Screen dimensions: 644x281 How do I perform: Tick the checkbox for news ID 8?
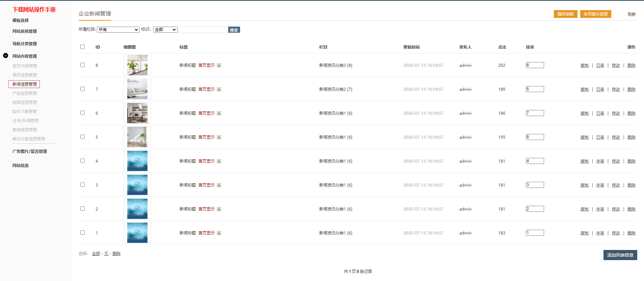(82, 65)
